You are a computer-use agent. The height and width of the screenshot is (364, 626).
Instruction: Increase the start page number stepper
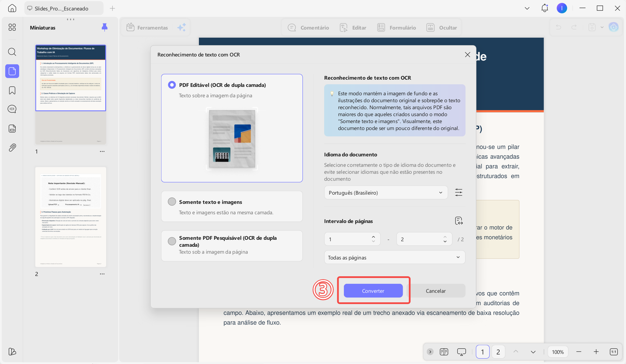373,237
